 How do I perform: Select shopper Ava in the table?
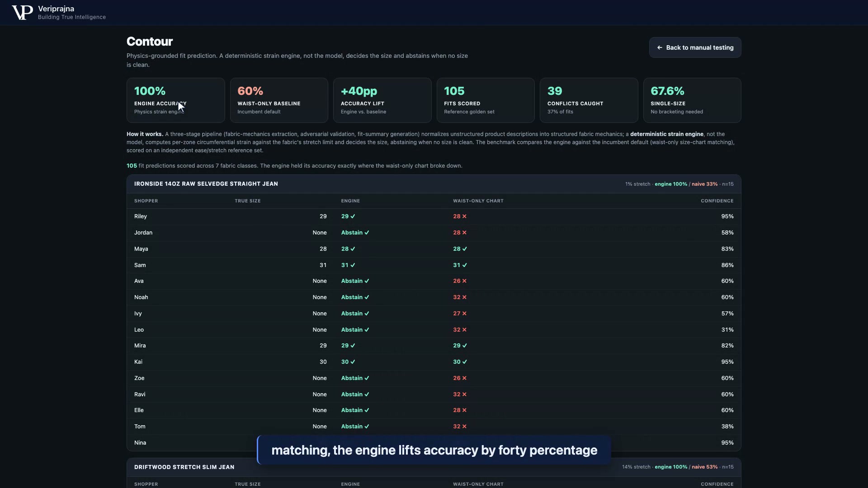(139, 281)
